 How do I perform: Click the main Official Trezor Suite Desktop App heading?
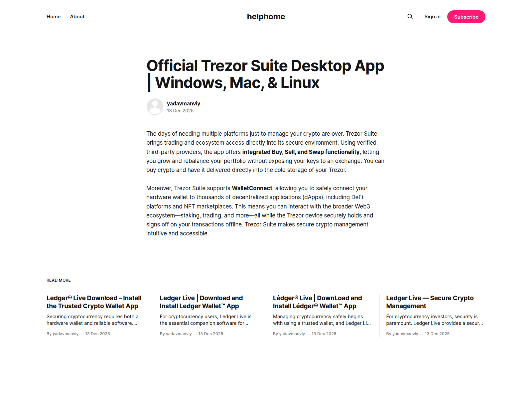pos(265,74)
